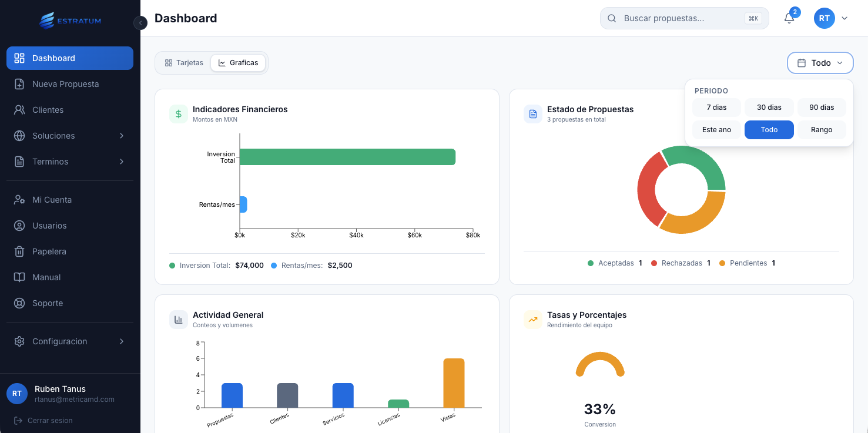This screenshot has height=433, width=868.
Task: Select the Graficas view tab
Action: [x=238, y=62]
